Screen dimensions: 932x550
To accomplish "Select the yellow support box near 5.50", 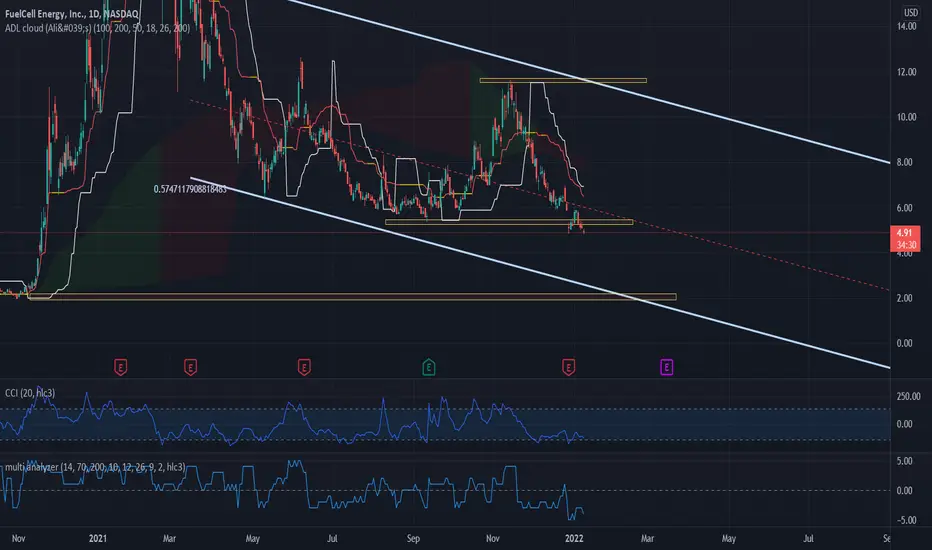I will click(x=509, y=222).
